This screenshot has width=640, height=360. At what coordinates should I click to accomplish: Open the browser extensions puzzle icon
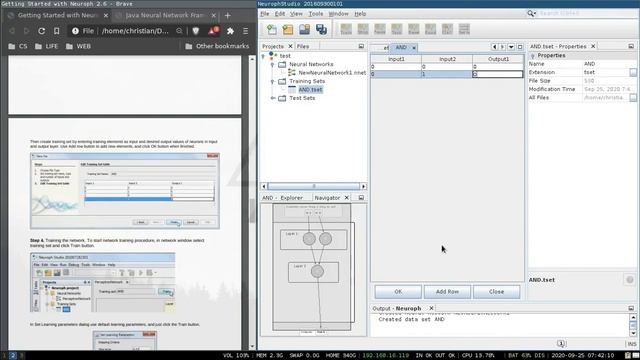[230, 31]
